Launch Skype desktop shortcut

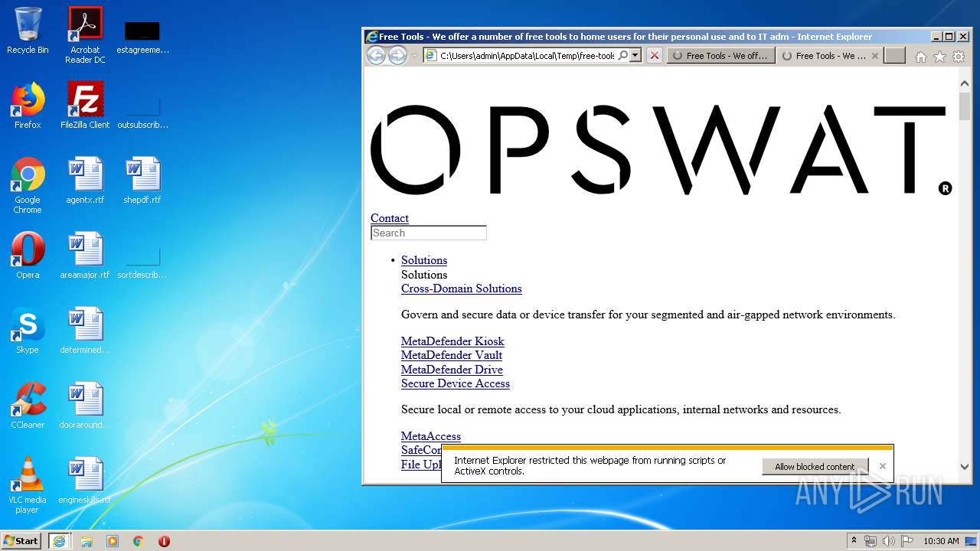tap(28, 331)
